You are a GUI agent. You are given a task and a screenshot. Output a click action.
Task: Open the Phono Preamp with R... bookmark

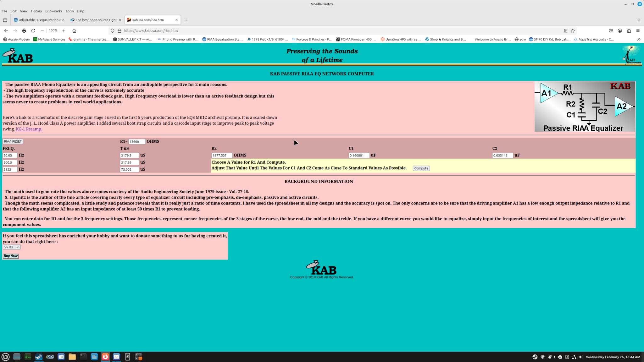(x=178, y=39)
